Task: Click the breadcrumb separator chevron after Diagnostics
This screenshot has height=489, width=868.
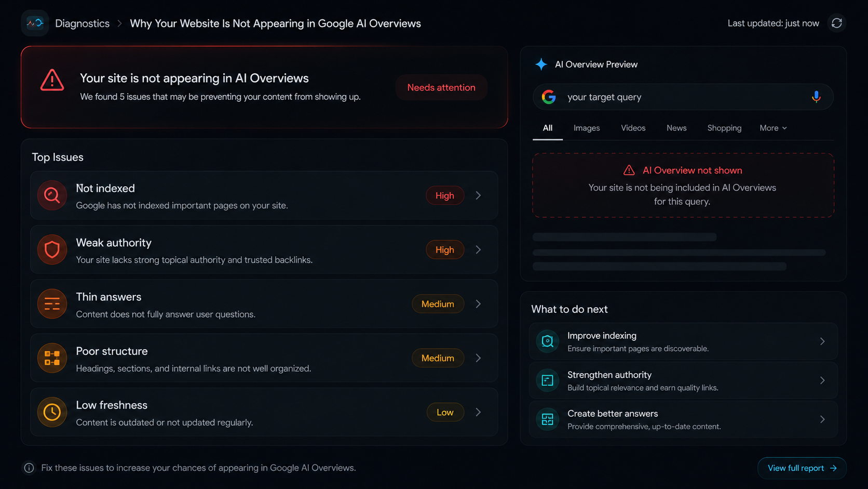Action: (119, 23)
